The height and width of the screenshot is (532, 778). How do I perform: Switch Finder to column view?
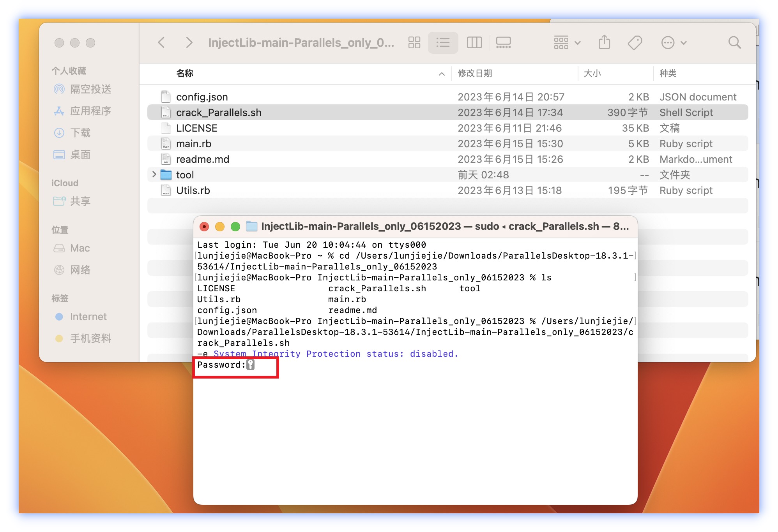click(474, 42)
